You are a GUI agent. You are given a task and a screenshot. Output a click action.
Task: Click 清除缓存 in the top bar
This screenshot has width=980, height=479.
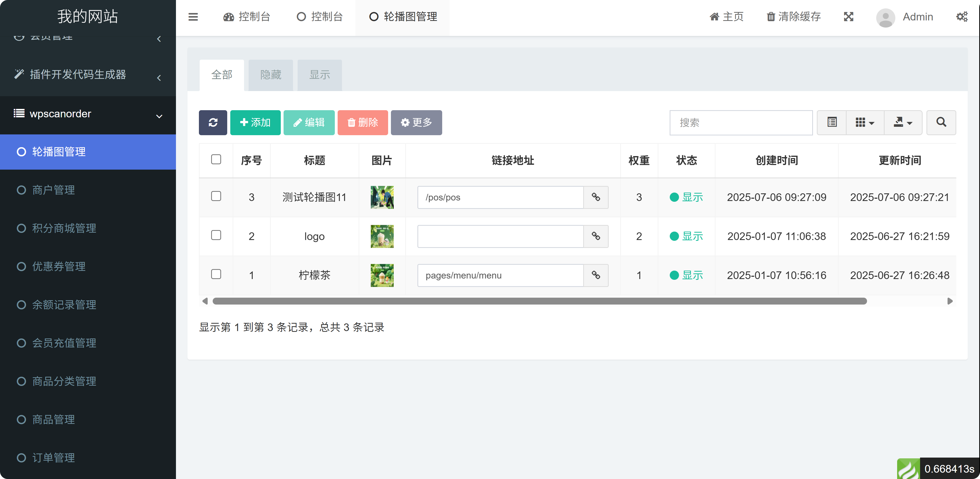(794, 17)
